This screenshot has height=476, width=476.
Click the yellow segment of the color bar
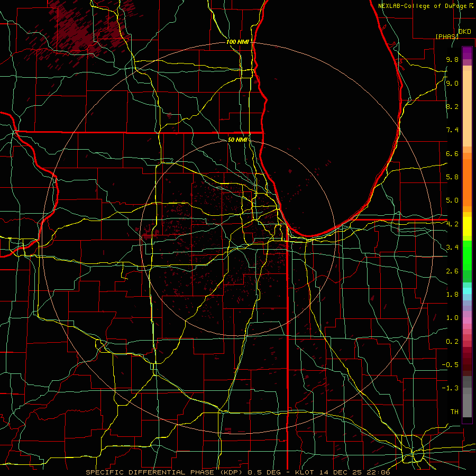click(467, 226)
